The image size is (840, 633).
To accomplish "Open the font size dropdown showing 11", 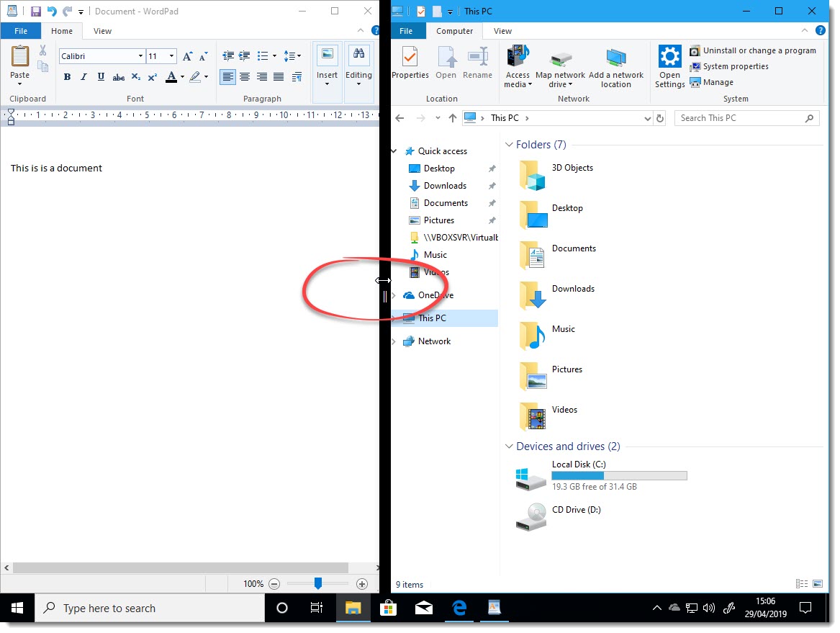I will tap(171, 56).
